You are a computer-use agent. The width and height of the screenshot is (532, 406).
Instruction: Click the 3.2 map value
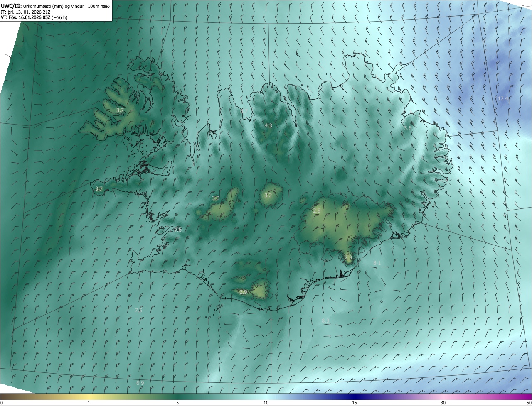click(x=268, y=195)
